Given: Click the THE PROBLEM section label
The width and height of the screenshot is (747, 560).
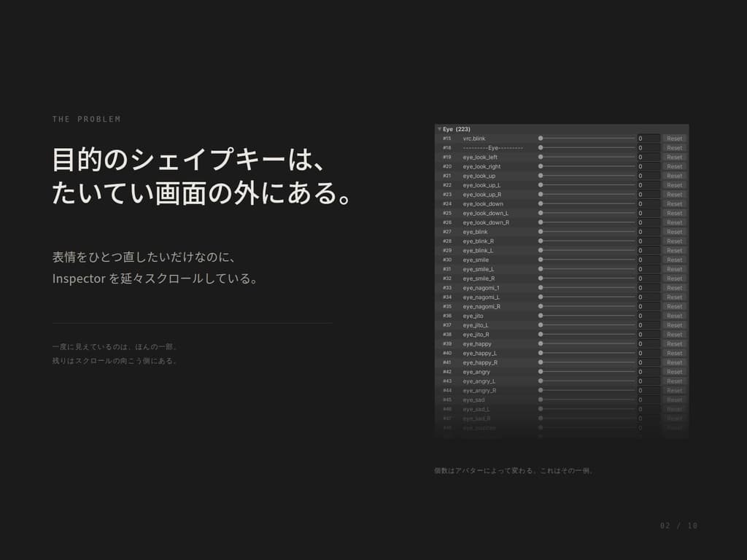Looking at the screenshot, I should pos(86,119).
